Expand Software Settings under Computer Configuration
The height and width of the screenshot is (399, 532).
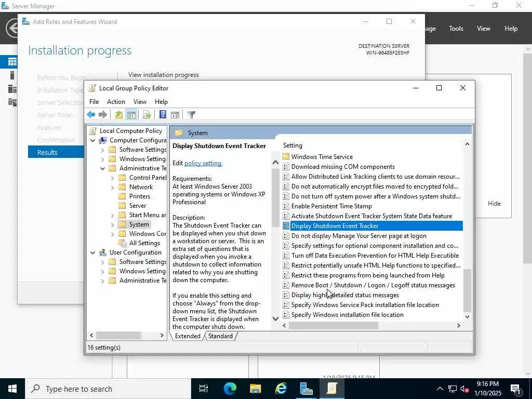click(x=102, y=150)
